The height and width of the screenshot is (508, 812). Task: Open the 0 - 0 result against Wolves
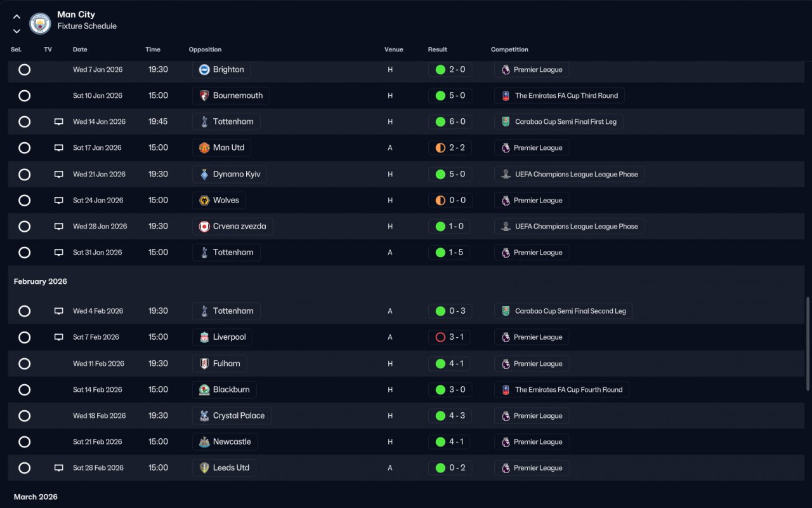[x=450, y=201]
